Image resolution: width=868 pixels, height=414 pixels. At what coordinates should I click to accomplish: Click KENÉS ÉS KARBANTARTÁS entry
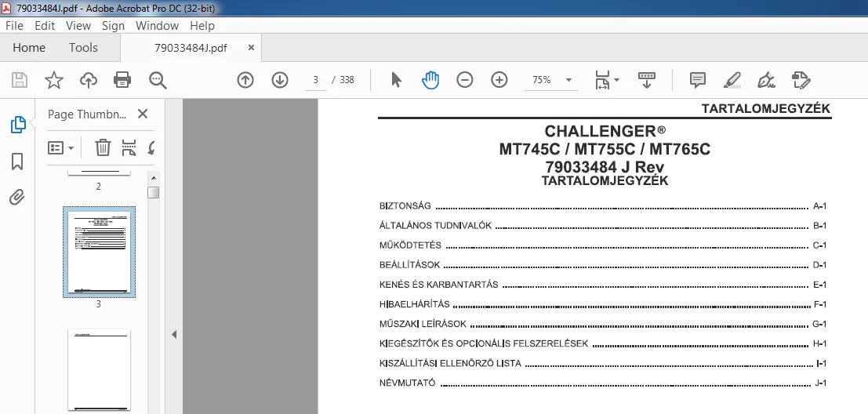pos(602,285)
